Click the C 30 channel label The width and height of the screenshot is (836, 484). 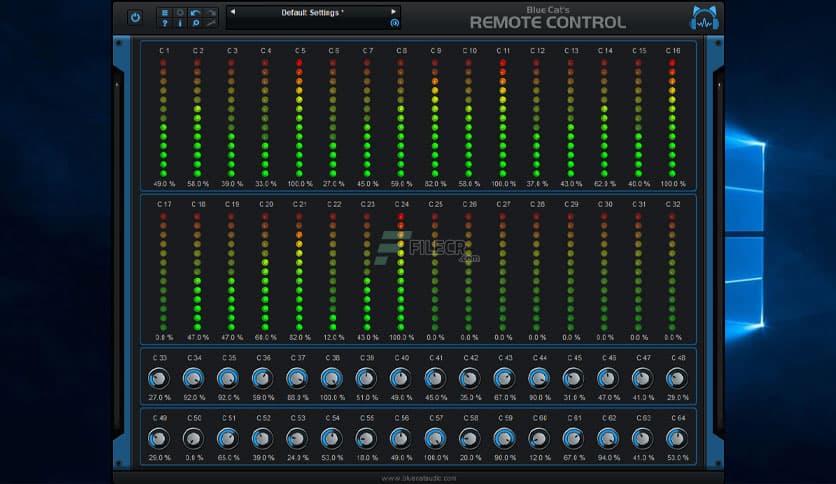(x=605, y=204)
